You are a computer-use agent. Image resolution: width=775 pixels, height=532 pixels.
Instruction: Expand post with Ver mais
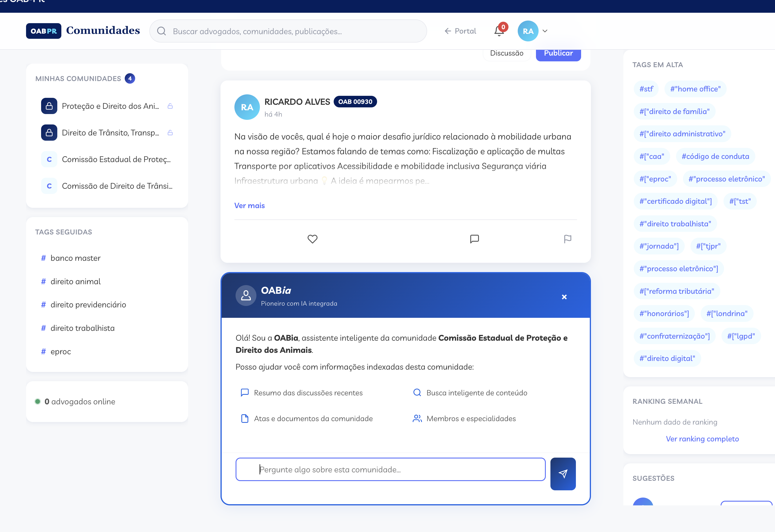tap(249, 206)
